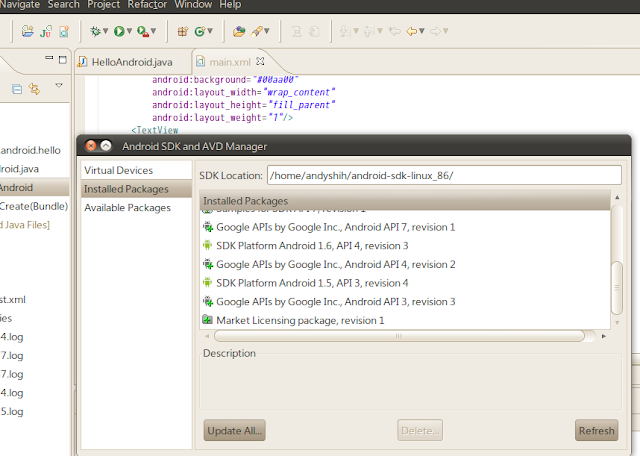Open the Search menu

[63, 4]
